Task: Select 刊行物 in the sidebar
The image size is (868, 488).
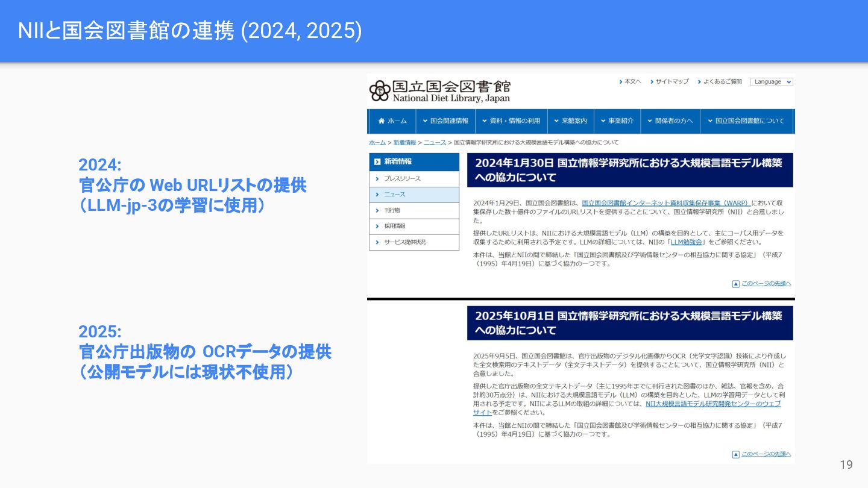Action: [x=414, y=210]
